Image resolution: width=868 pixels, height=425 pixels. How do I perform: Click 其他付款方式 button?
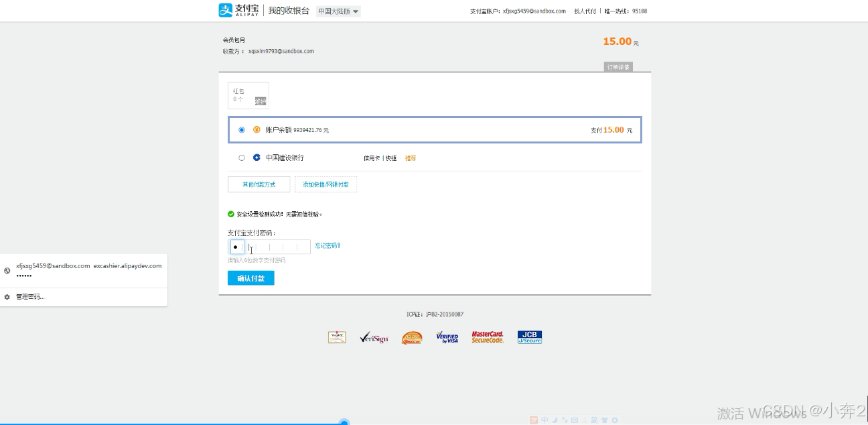coord(259,184)
